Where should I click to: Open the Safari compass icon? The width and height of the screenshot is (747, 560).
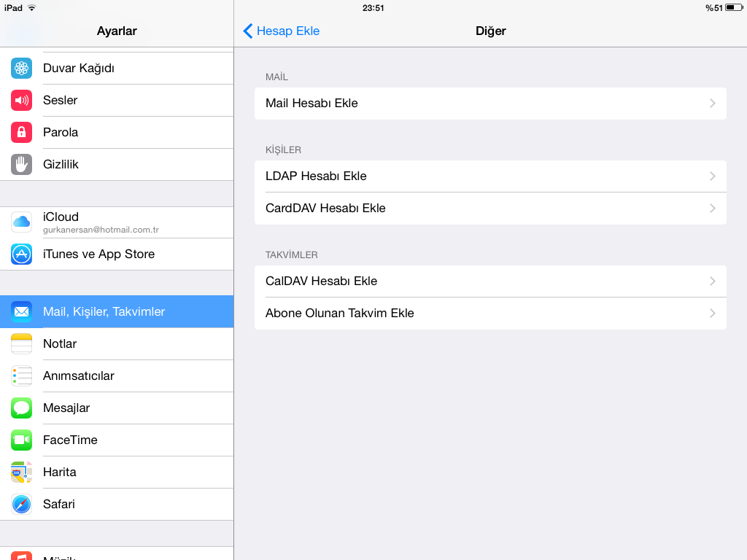[x=21, y=505]
